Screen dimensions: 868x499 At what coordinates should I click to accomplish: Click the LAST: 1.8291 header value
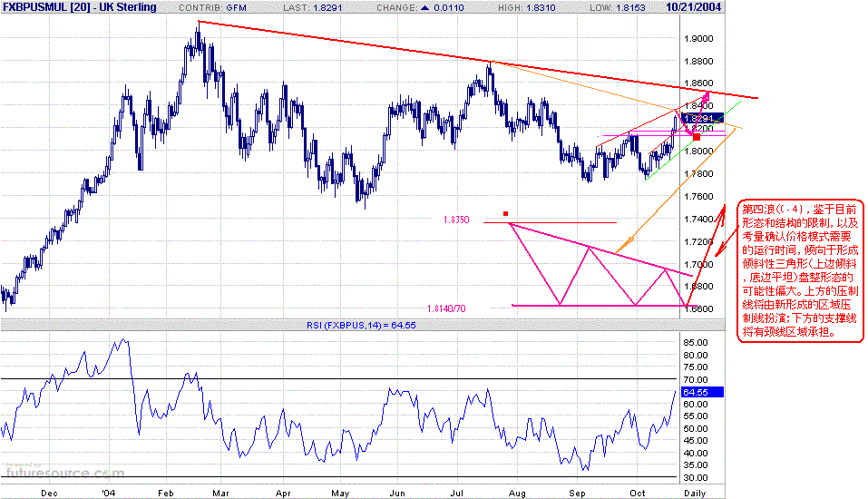coord(313,8)
